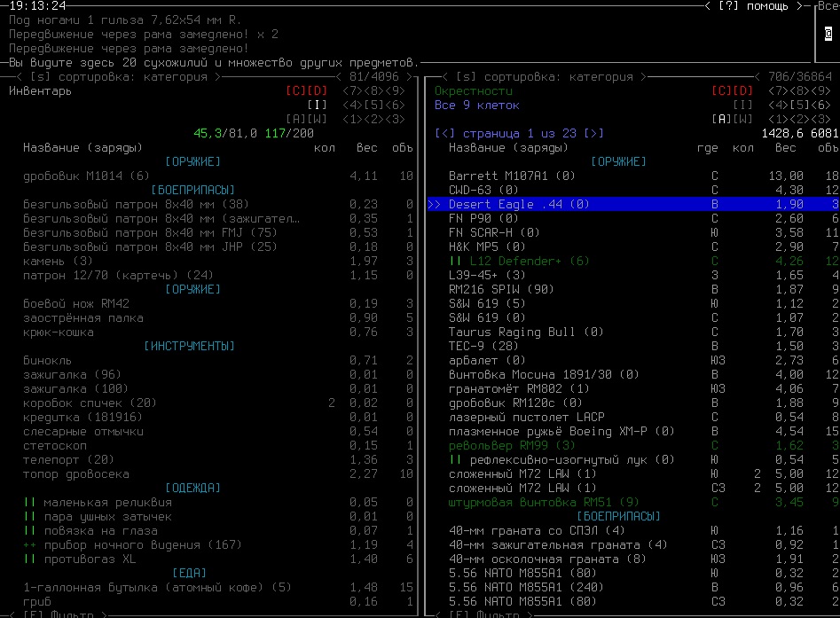The image size is (840, 618).
Task: Select [W] worn in Окрестности panel
Action: pyautogui.click(x=742, y=120)
